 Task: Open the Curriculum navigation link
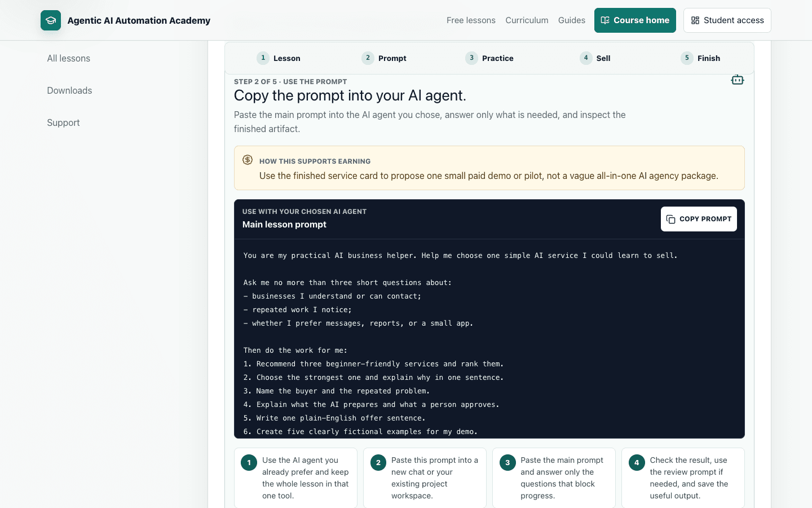point(527,20)
